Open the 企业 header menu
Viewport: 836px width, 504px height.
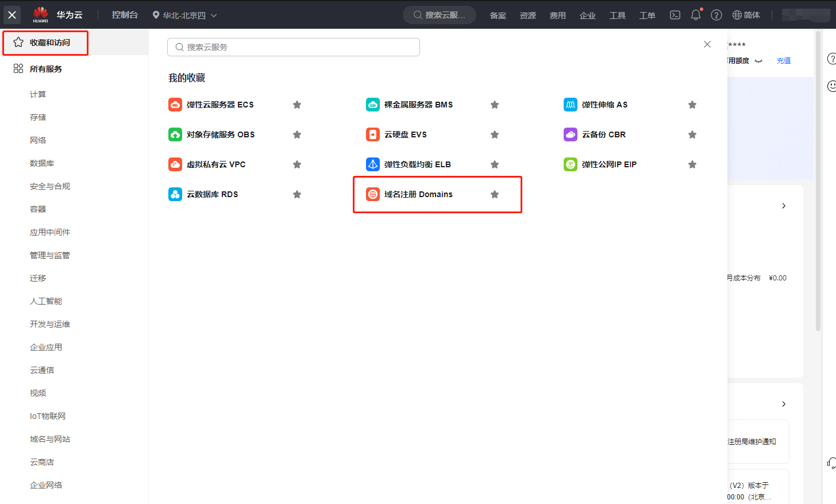tap(588, 16)
